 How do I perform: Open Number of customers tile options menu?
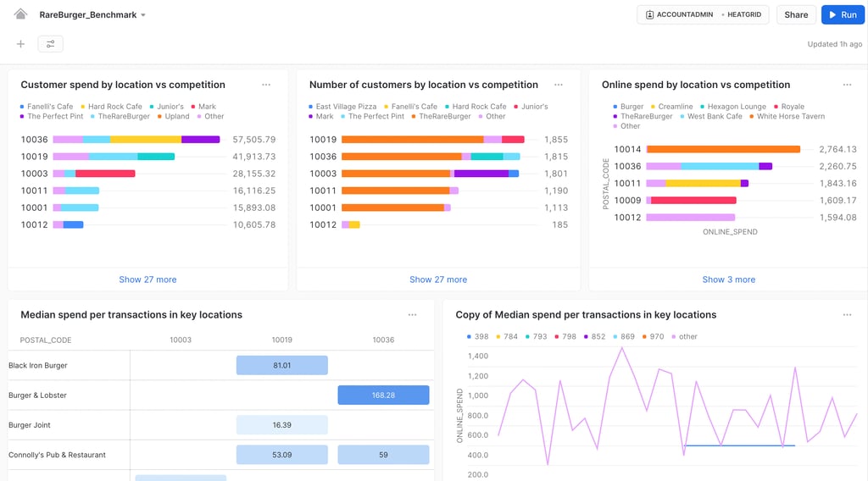coord(559,85)
